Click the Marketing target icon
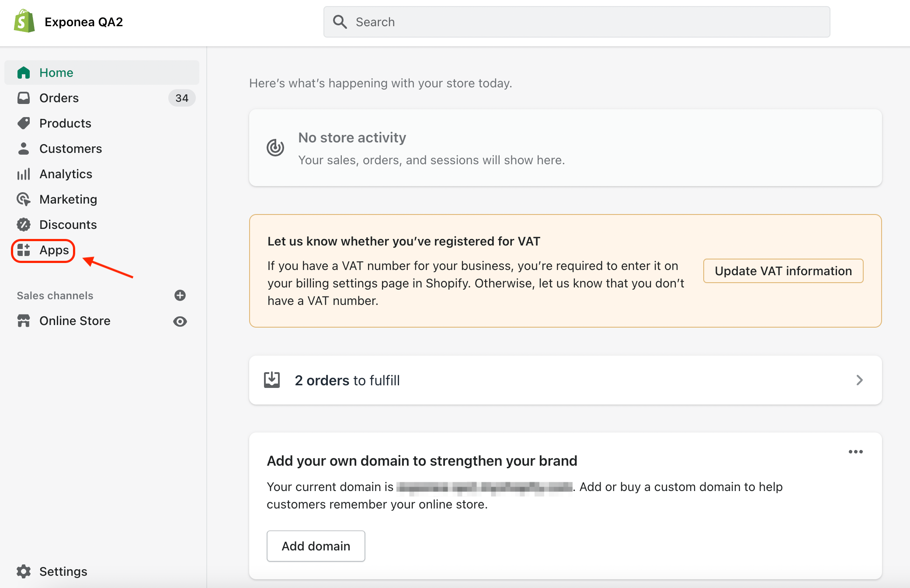Screen dimensions: 910x588 coord(24,199)
